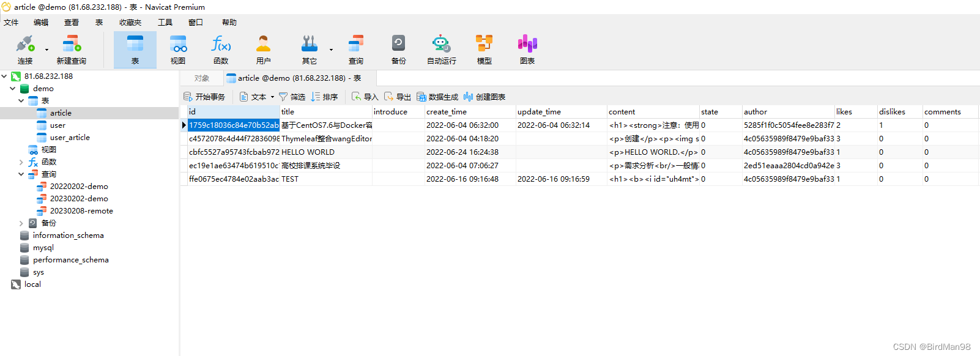Open the 收藏夹 favorites menu
The width and height of the screenshot is (980, 356).
130,23
